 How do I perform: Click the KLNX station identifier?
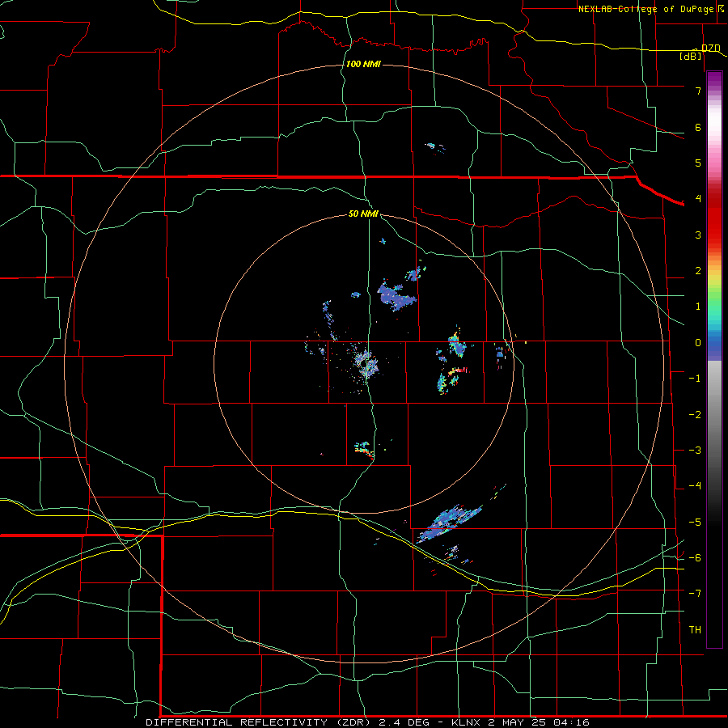[x=465, y=722]
